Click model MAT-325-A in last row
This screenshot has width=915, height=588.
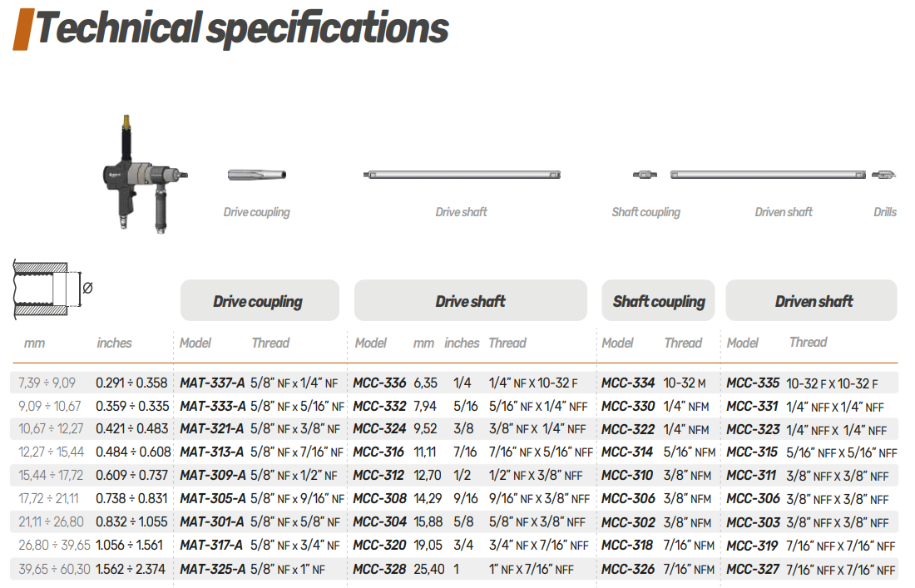click(212, 570)
